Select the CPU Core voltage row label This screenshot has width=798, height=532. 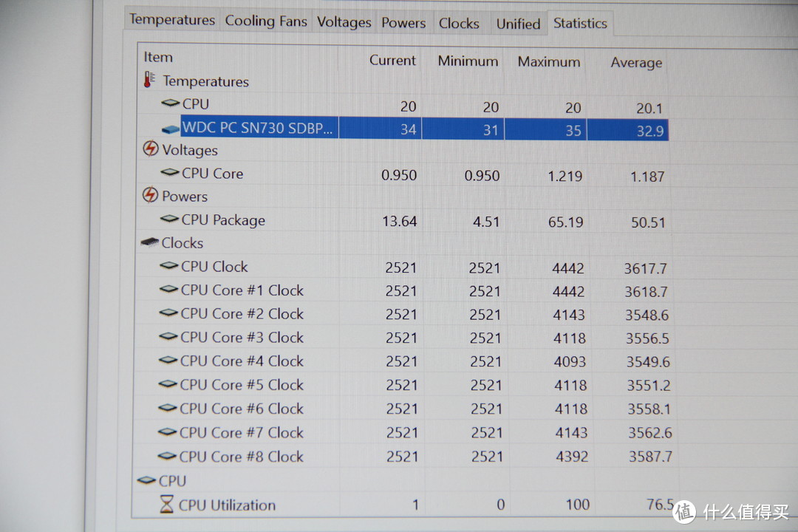[x=212, y=174]
